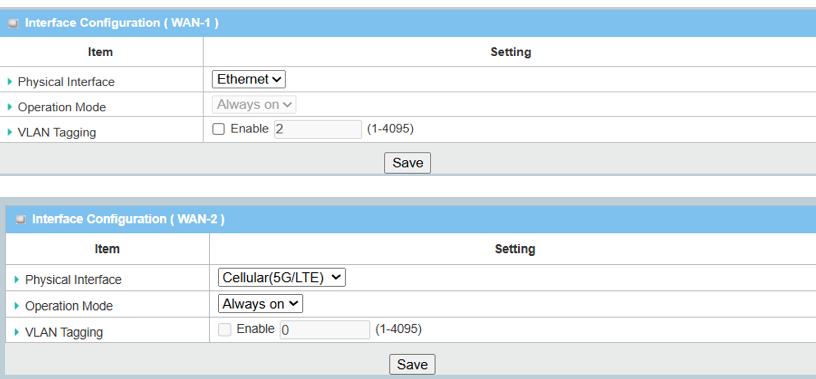Click arrow bullet beside WAN-1 Operation Mode
816x379 pixels.
10,107
